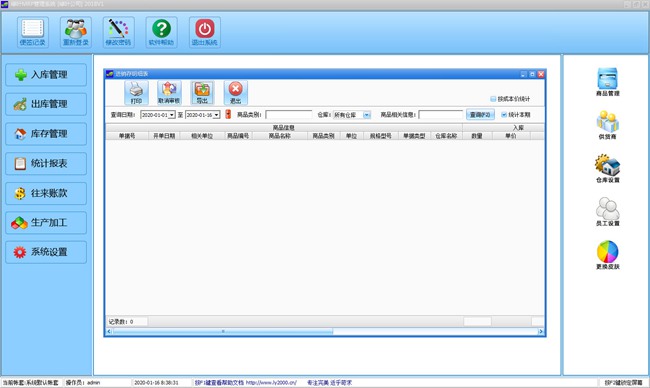Maximize the report sub-window

(x=532, y=74)
